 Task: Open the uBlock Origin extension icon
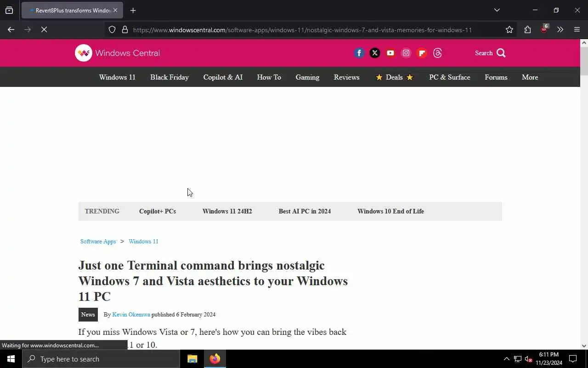tap(544, 29)
